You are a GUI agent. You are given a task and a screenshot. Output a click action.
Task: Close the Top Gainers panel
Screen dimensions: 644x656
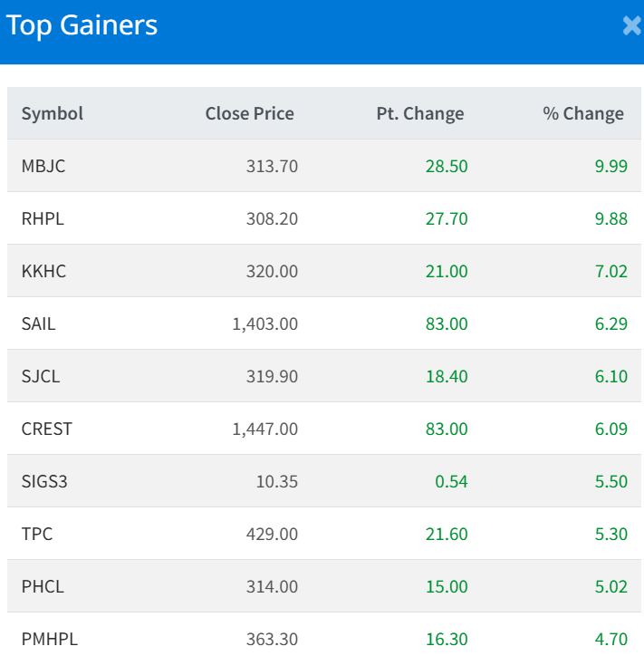(631, 26)
